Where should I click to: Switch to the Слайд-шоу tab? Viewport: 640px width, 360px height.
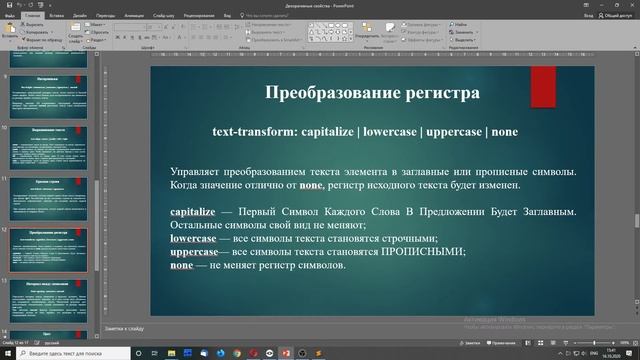click(x=163, y=16)
